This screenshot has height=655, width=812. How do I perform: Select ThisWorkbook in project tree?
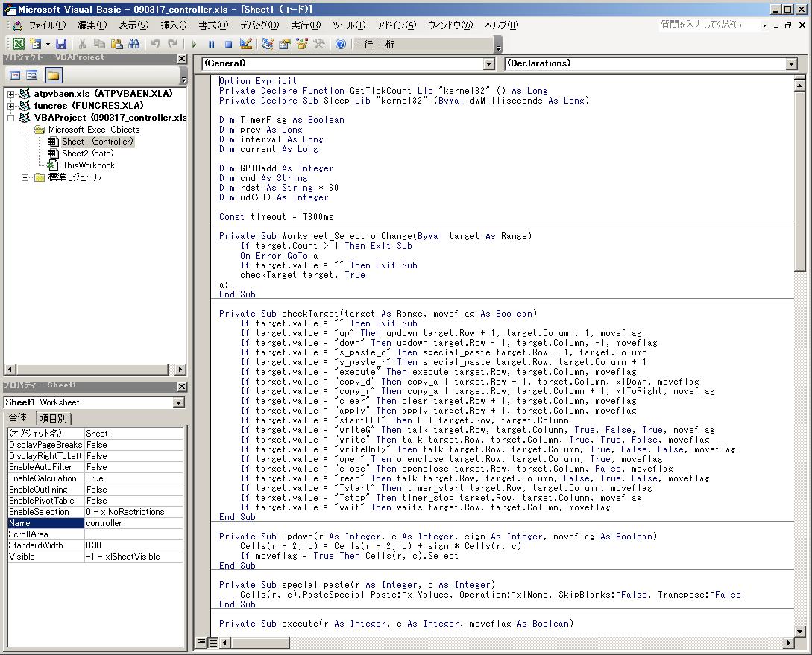click(x=88, y=165)
